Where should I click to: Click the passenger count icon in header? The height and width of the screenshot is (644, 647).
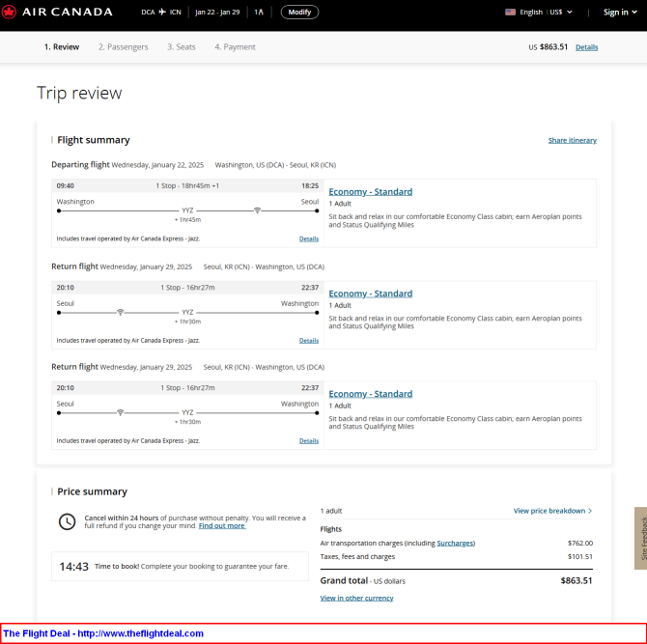259,12
